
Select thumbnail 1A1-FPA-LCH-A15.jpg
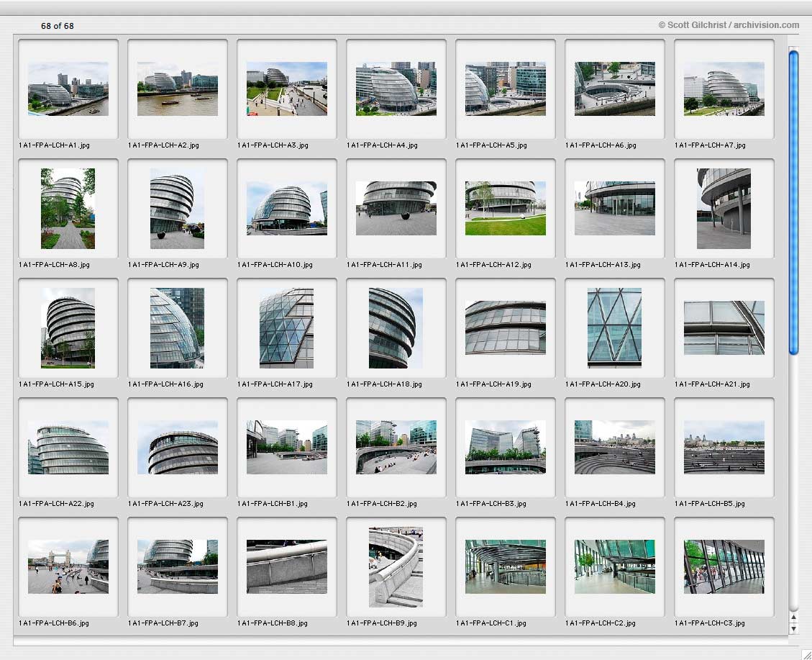tap(68, 328)
